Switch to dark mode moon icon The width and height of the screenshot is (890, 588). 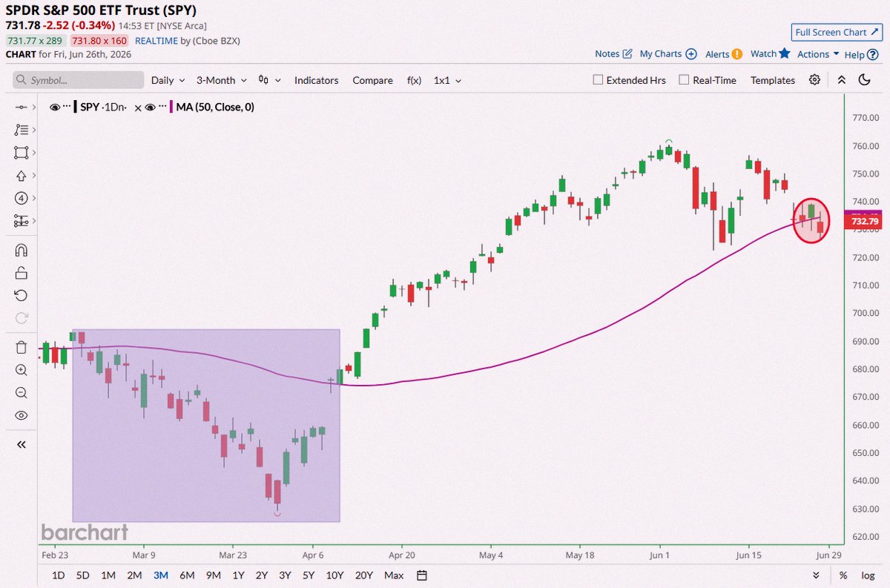tap(864, 80)
